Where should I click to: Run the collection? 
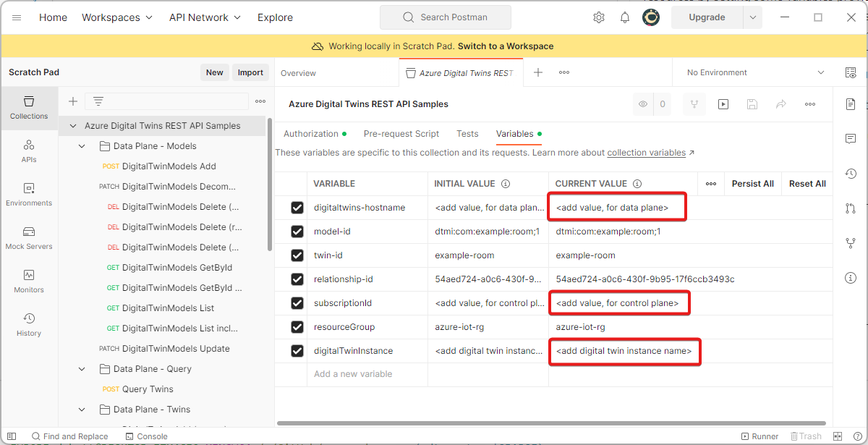(723, 104)
